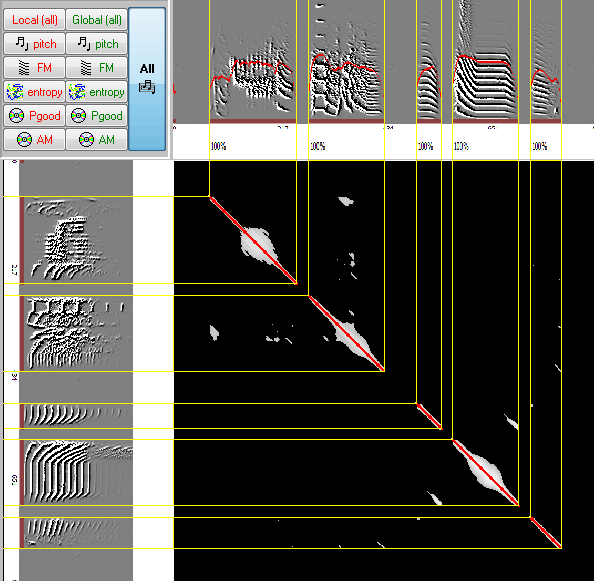Click the second noisy syllable in left column
594x581 pixels.
[x=76, y=333]
